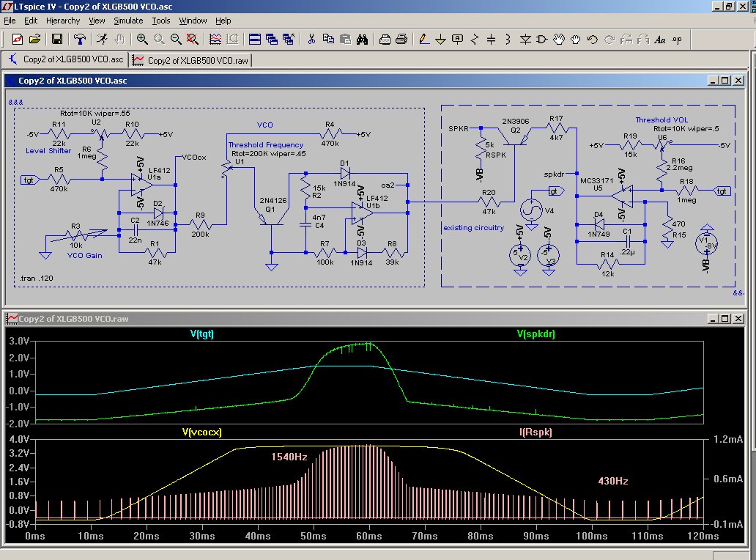Open the Hierarchy menu
The width and height of the screenshot is (756, 560).
(x=63, y=21)
